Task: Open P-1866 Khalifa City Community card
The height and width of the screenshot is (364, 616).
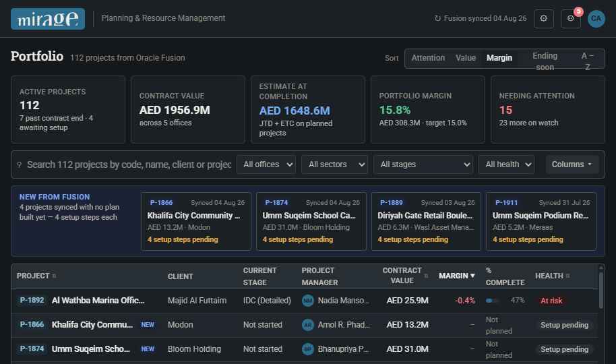Action: pos(196,221)
